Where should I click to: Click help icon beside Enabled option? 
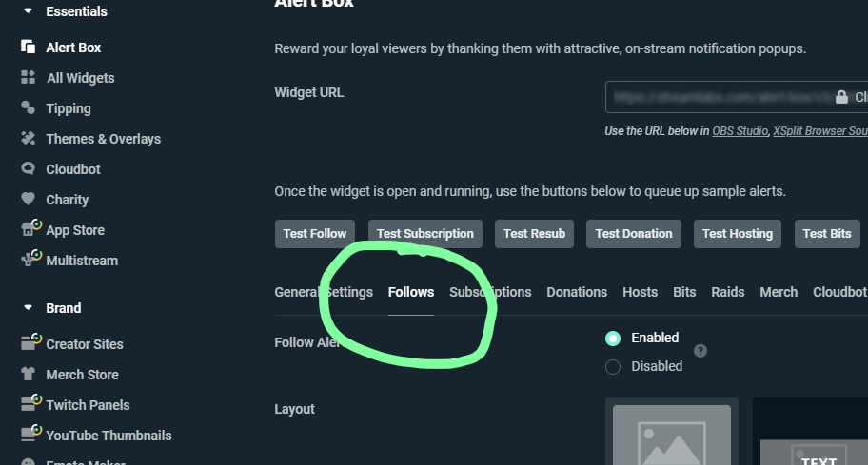click(x=700, y=351)
